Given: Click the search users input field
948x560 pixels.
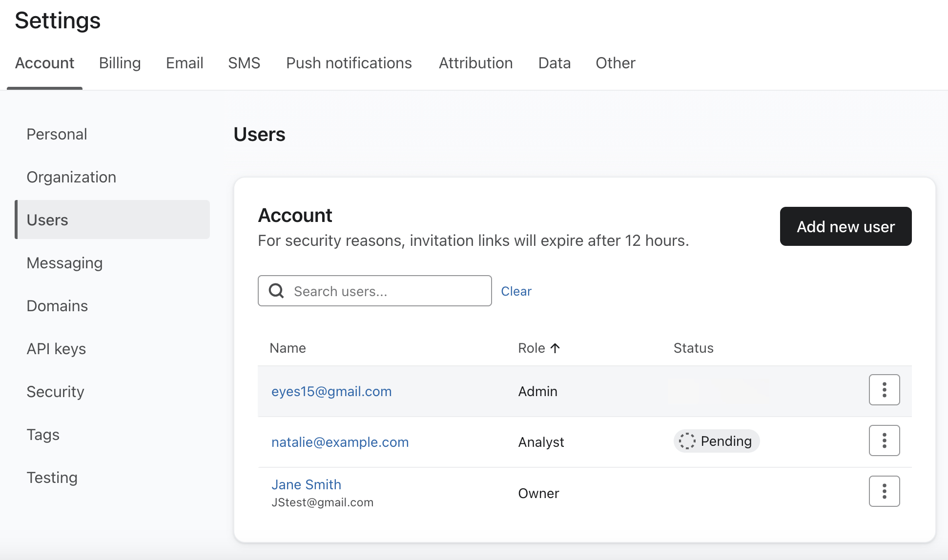Looking at the screenshot, I should [x=375, y=290].
